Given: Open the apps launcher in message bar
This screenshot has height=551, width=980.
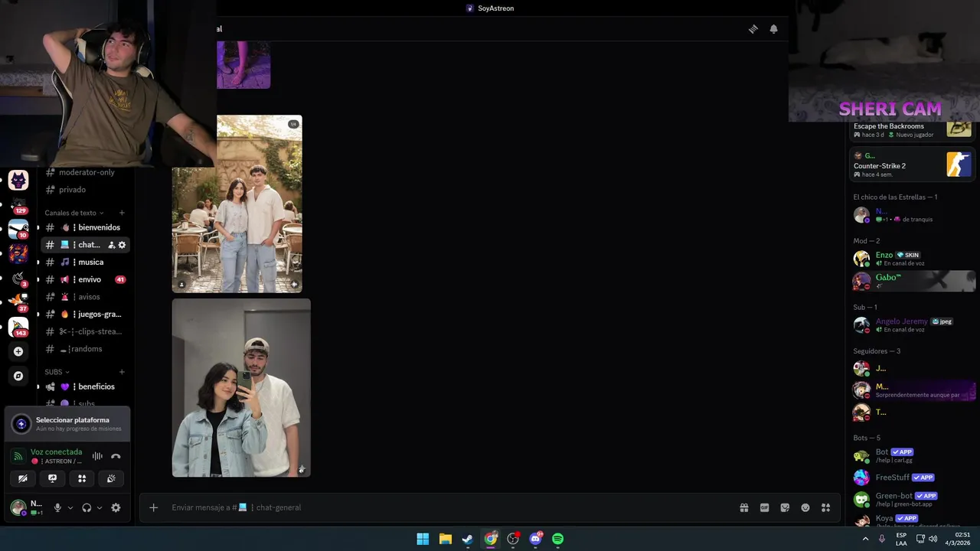Looking at the screenshot, I should 826,507.
